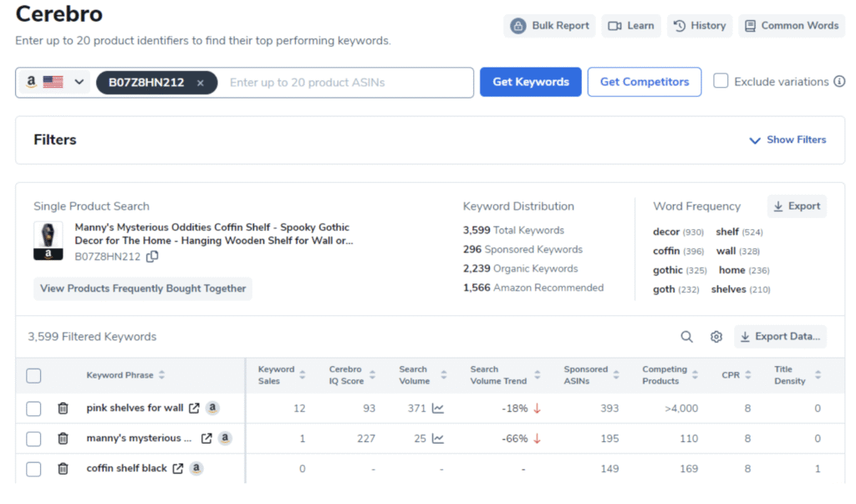Open Amazon search for 'coffin shelf black'

[x=196, y=468]
